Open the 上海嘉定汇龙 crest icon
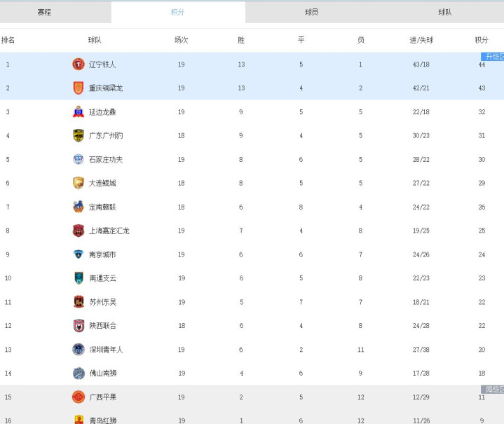The image size is (504, 424). 79,231
